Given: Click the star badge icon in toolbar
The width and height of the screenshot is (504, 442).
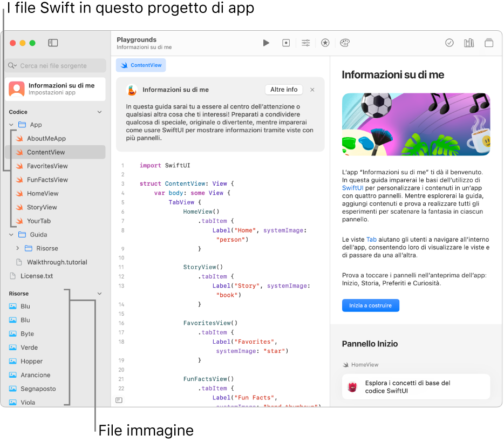Looking at the screenshot, I should (x=325, y=43).
